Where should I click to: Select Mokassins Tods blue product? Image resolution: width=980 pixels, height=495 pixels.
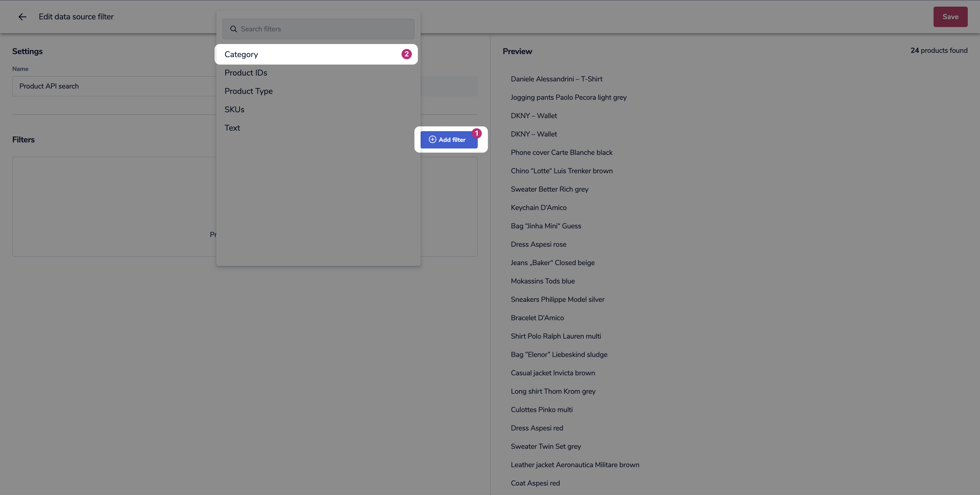543,281
